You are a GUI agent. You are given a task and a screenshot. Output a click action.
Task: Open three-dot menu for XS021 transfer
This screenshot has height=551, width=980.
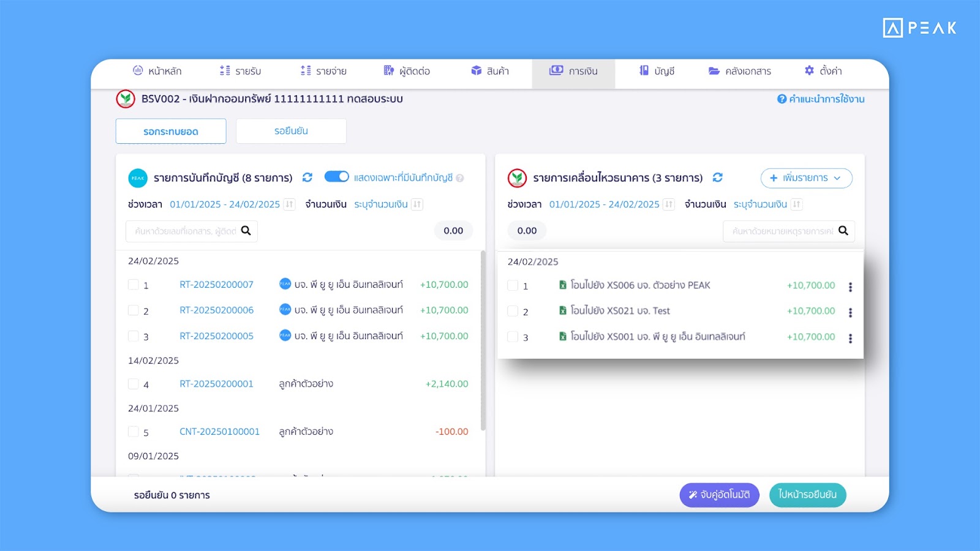[x=850, y=312]
